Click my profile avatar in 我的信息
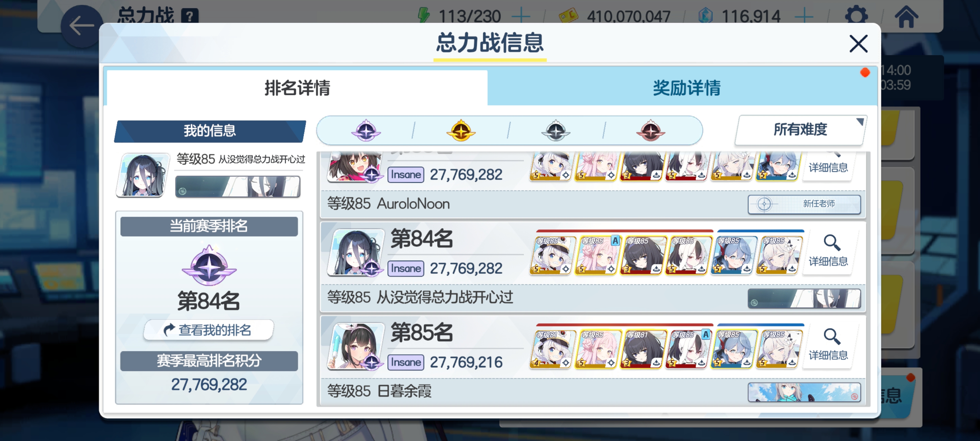The width and height of the screenshot is (980, 441). [x=143, y=175]
